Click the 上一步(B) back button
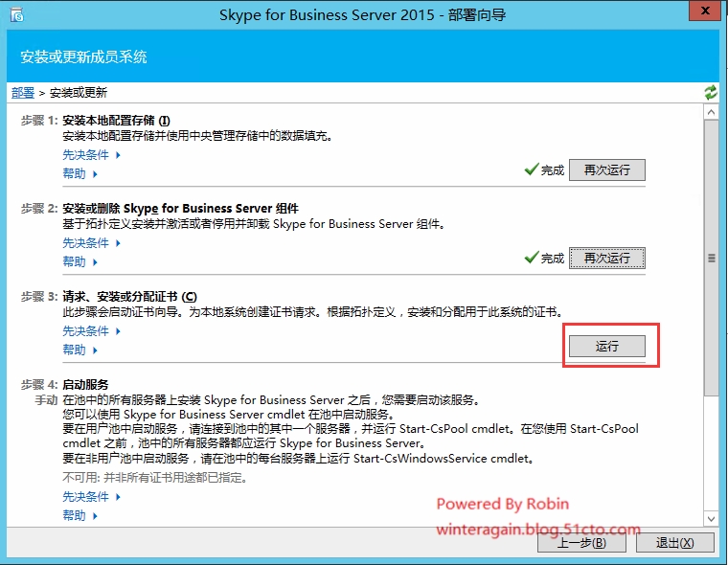The image size is (728, 565). [581, 542]
